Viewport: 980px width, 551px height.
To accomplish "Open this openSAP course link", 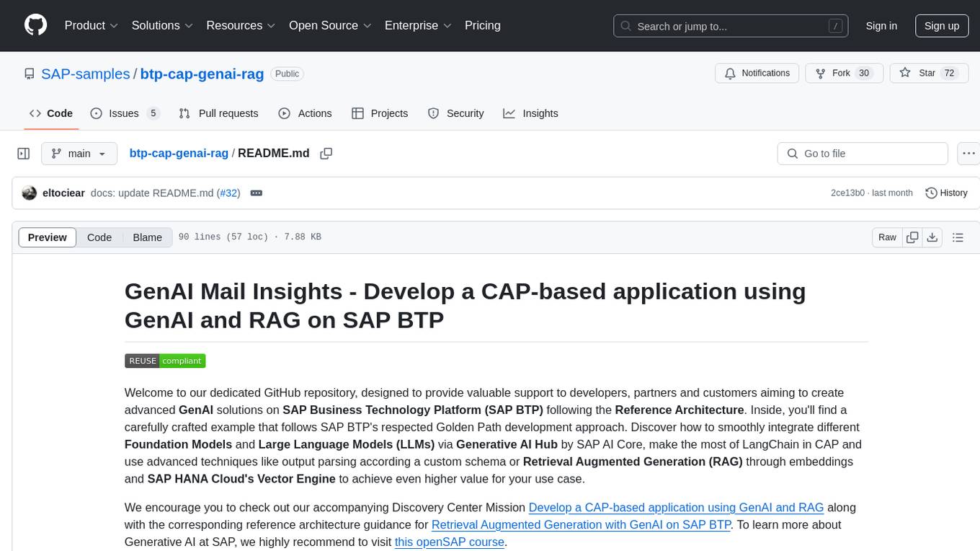I will click(x=450, y=542).
